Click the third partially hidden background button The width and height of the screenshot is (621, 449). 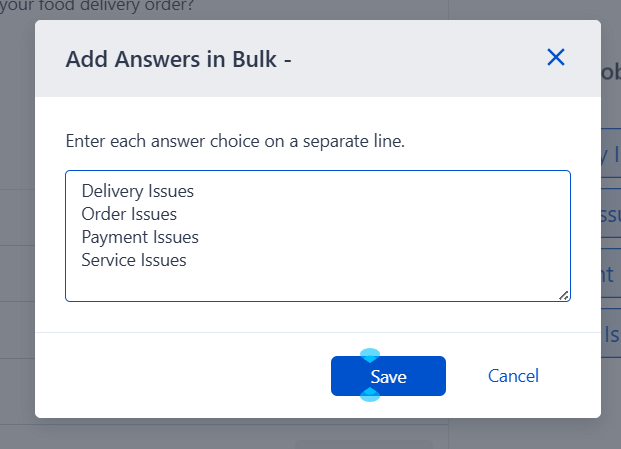[x=611, y=274]
